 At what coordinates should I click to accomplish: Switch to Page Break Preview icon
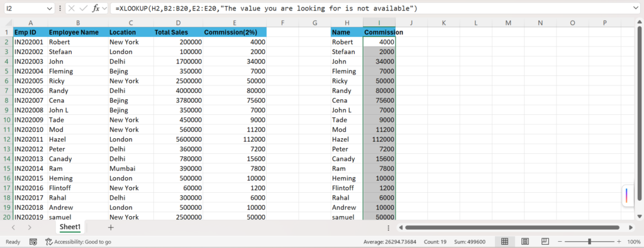pos(545,242)
